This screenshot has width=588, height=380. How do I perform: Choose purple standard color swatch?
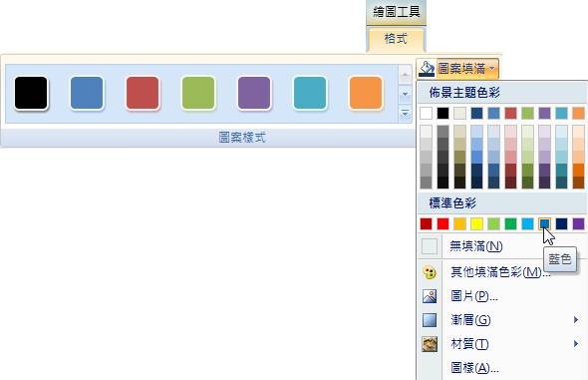click(x=579, y=224)
